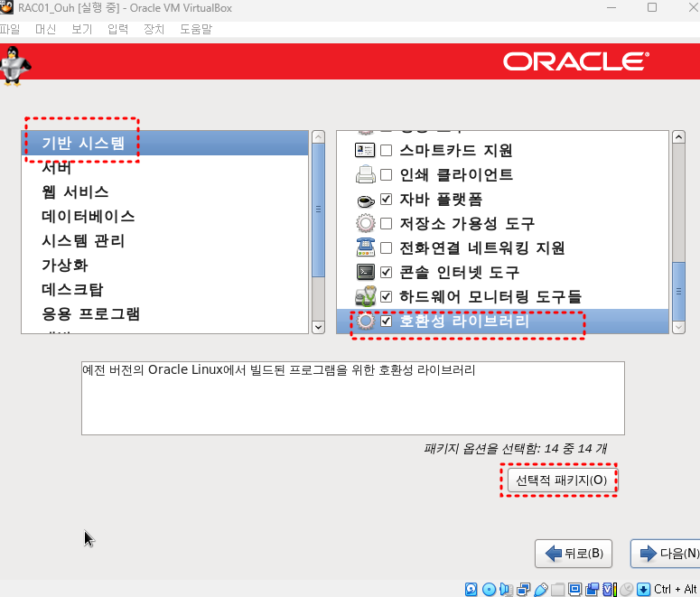Click the gear icon beside 저장소 가용성 도구

[365, 223]
